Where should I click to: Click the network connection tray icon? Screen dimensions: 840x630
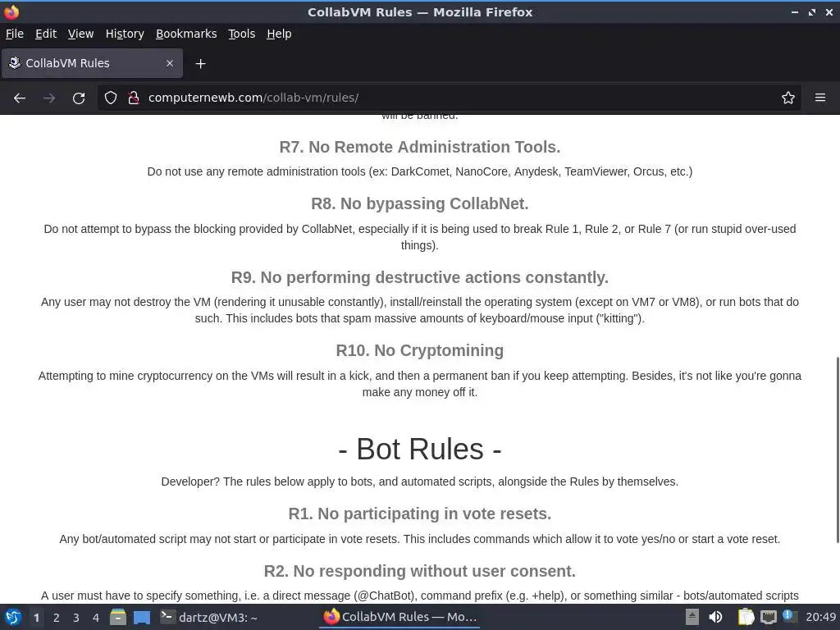(768, 617)
